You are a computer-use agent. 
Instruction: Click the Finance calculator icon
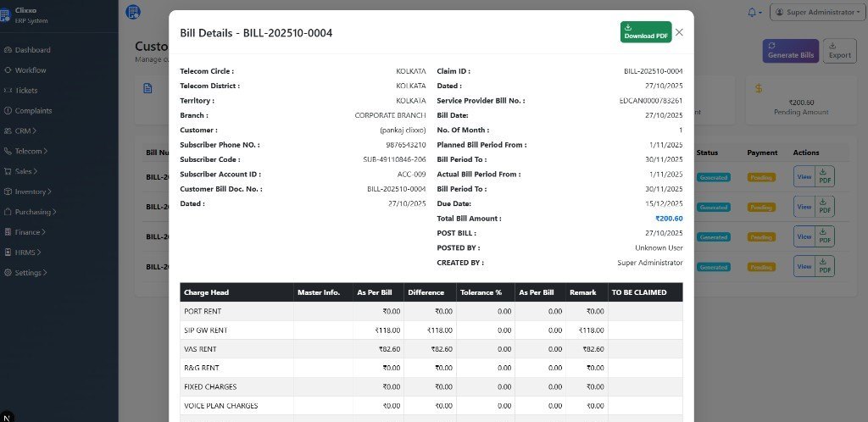click(8, 232)
